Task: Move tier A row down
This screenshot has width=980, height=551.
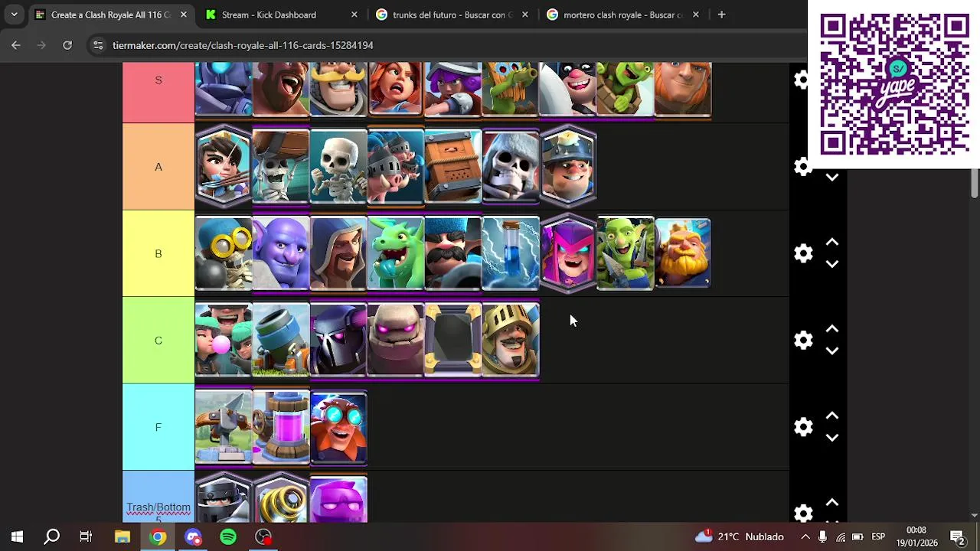Action: [832, 178]
